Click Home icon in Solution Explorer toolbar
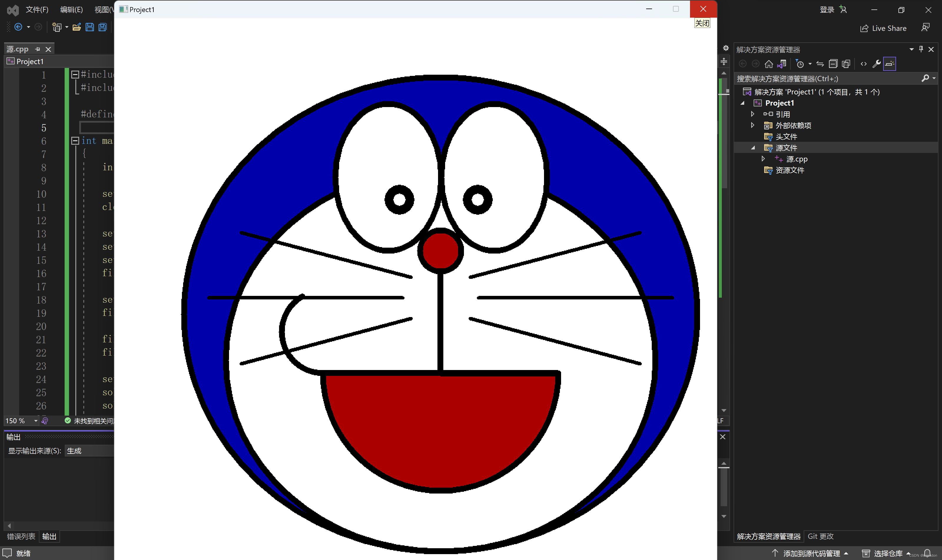Viewport: 942px width, 560px height. click(769, 64)
